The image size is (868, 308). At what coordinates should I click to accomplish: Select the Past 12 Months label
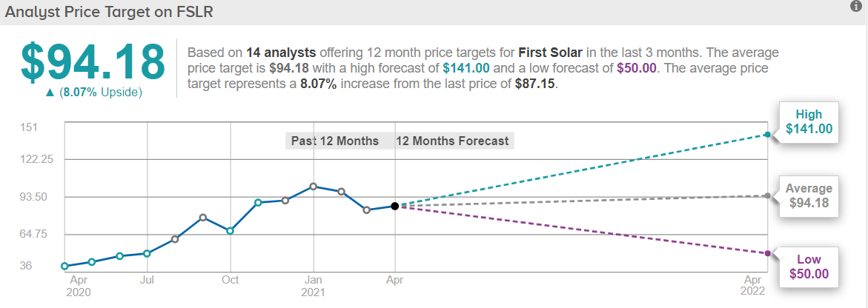coord(334,141)
